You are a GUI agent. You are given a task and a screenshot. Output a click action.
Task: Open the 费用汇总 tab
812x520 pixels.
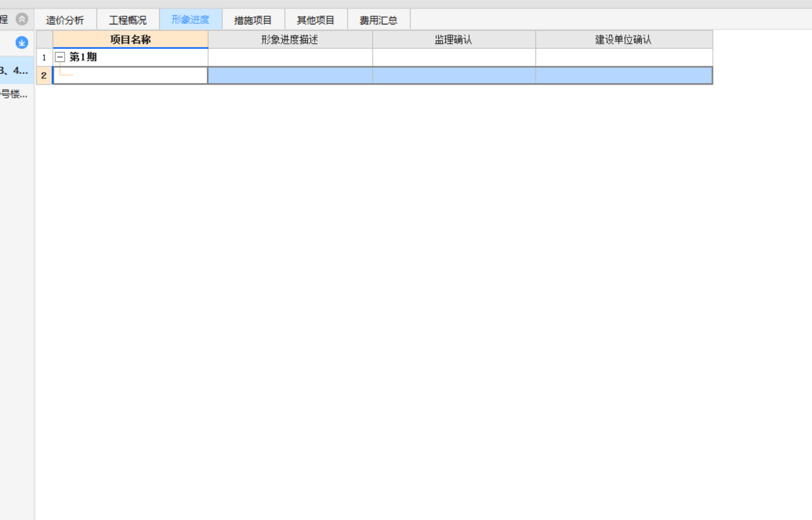[379, 20]
